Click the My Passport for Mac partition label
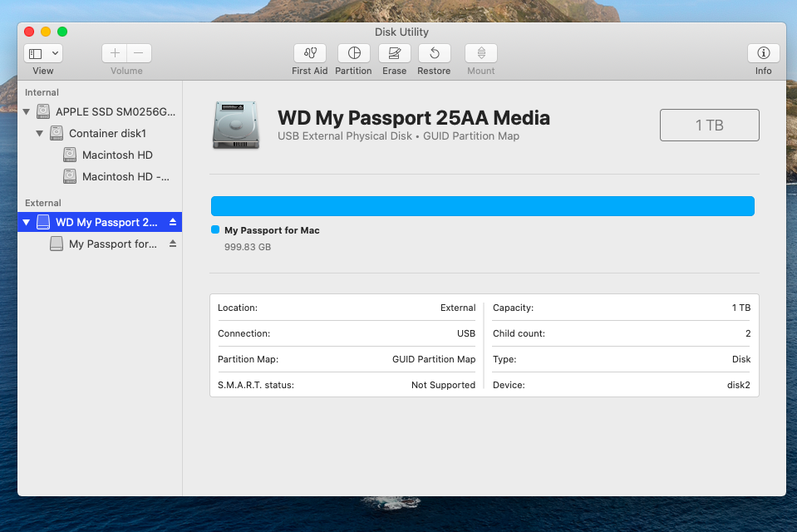 [x=272, y=230]
